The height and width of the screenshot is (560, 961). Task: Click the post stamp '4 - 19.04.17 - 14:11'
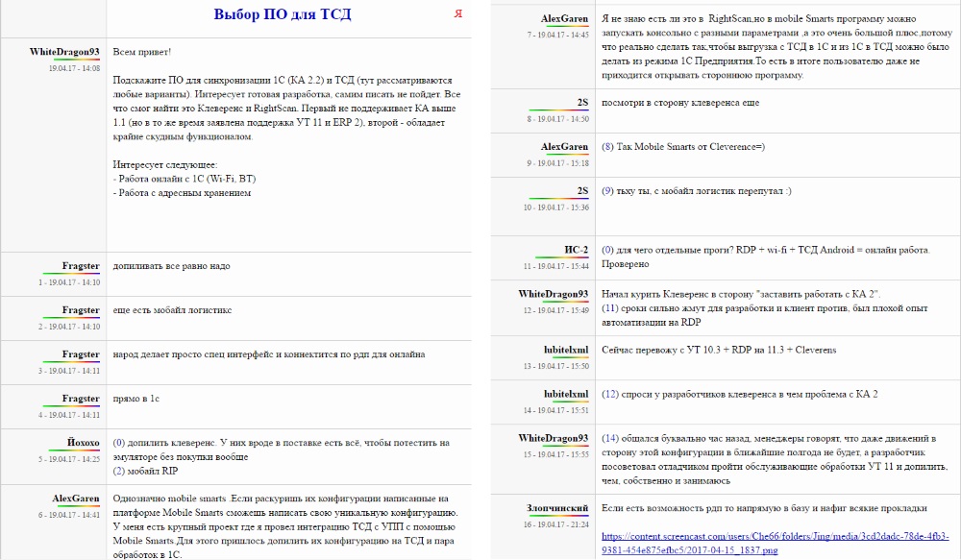pyautogui.click(x=69, y=415)
